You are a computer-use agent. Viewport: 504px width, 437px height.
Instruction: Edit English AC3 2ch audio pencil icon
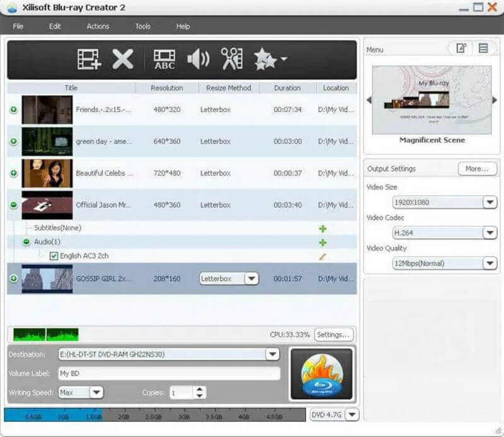pyautogui.click(x=323, y=256)
